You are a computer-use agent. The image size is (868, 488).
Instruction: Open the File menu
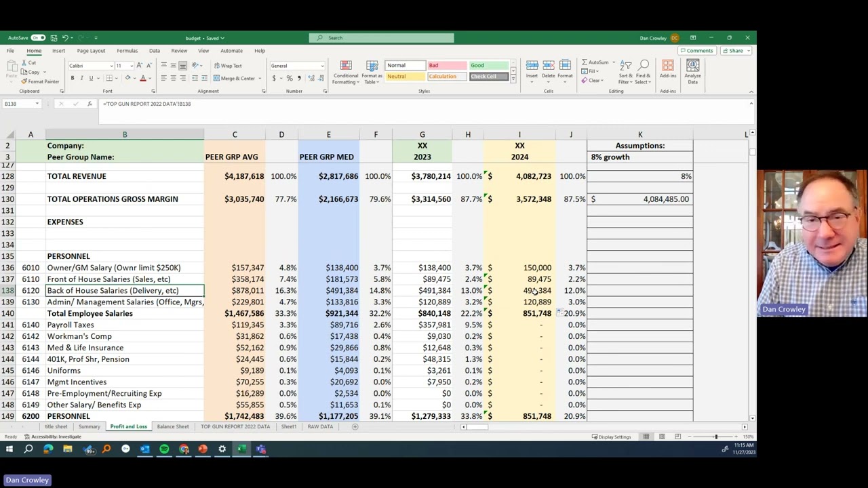pyautogui.click(x=10, y=51)
